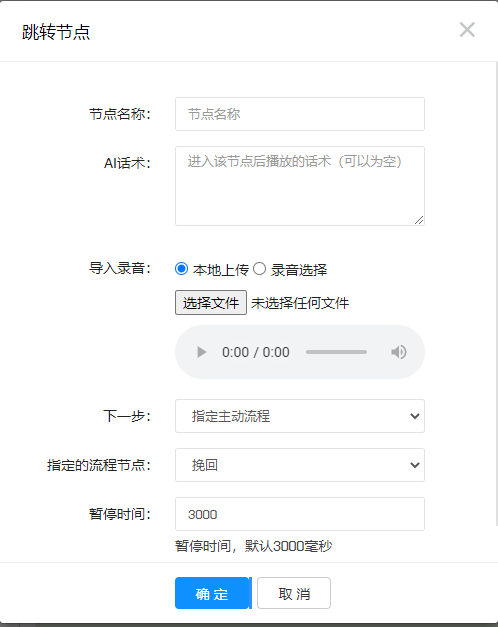Focus the 暂停时间 field showing 3000
498x627 pixels.
[300, 514]
